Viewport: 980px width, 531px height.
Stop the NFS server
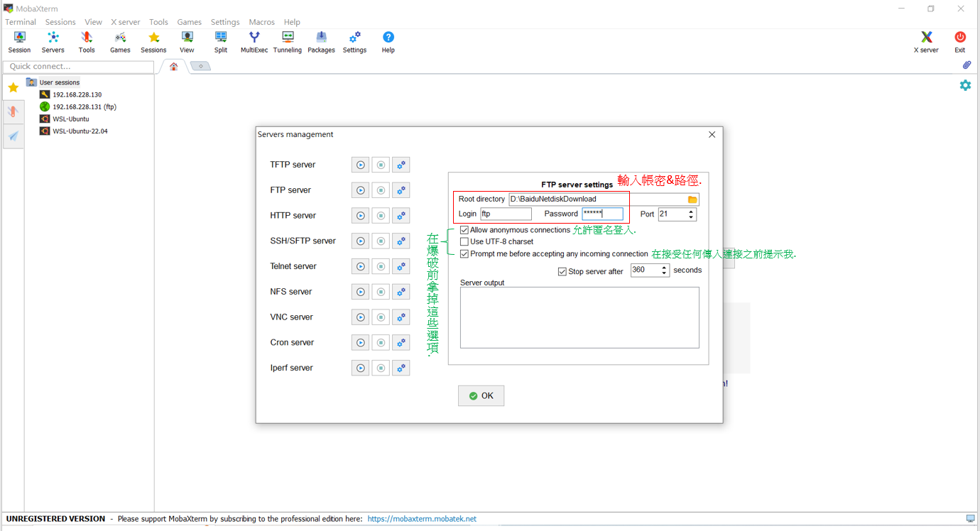pyautogui.click(x=381, y=292)
